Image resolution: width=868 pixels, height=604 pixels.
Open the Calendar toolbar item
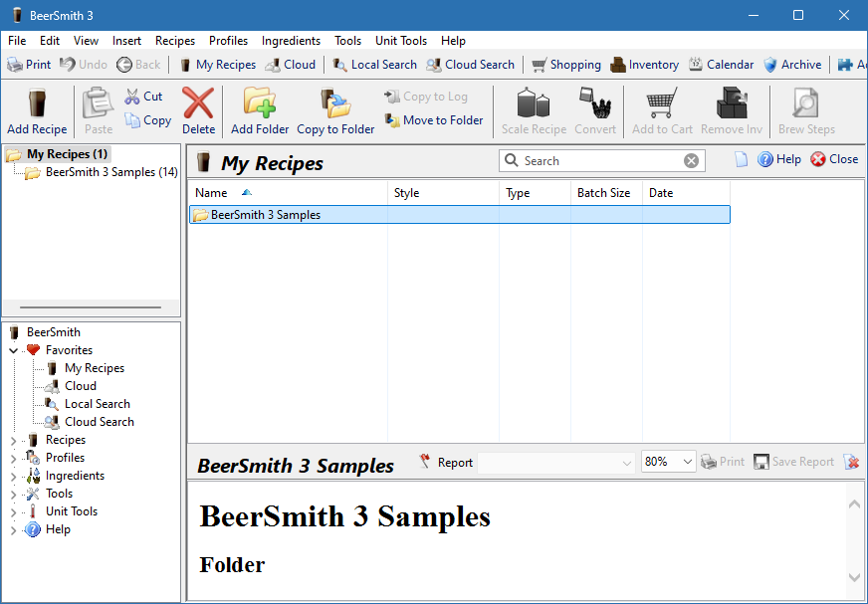[721, 65]
